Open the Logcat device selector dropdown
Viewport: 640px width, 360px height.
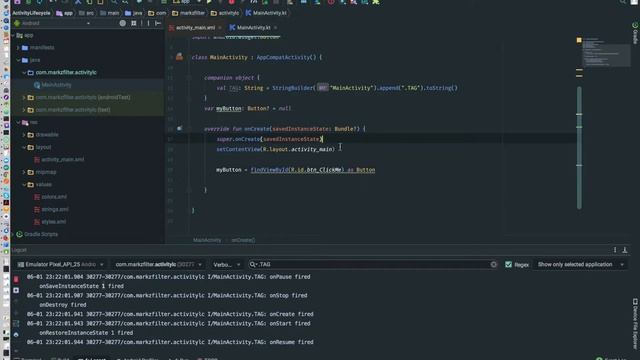click(x=60, y=264)
